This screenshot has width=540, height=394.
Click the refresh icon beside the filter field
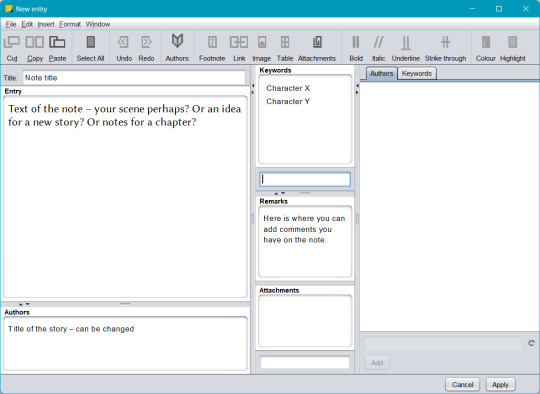click(531, 343)
